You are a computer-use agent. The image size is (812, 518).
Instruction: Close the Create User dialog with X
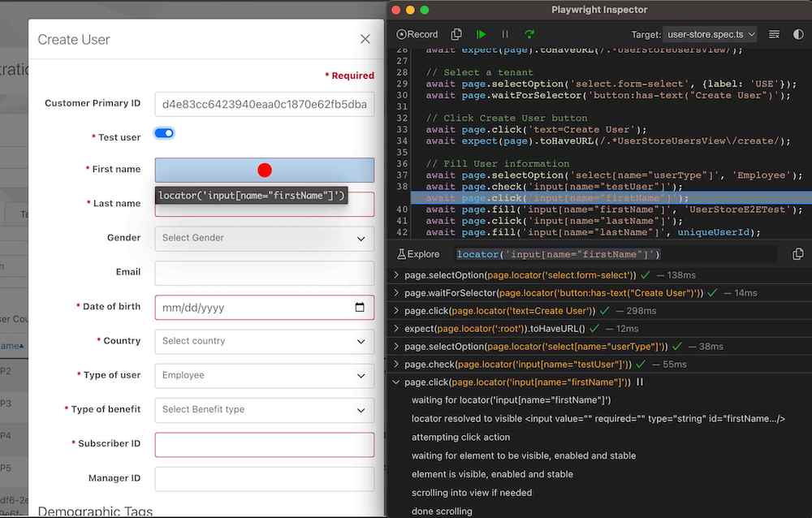coord(365,39)
